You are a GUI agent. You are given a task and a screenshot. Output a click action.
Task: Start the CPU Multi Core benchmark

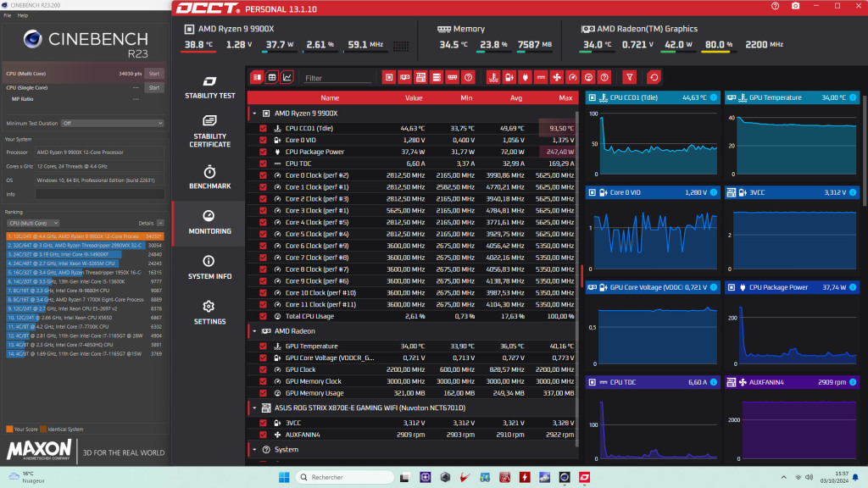coord(153,74)
